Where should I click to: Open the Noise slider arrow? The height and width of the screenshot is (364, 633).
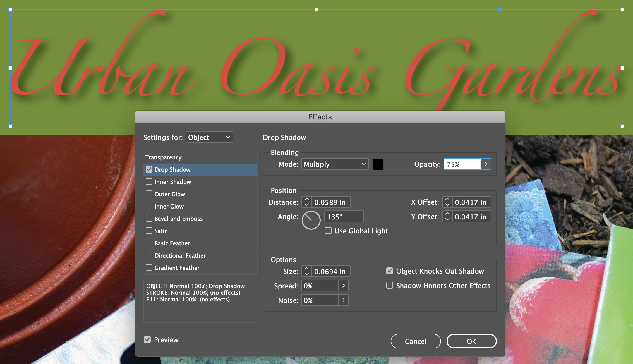(x=344, y=300)
